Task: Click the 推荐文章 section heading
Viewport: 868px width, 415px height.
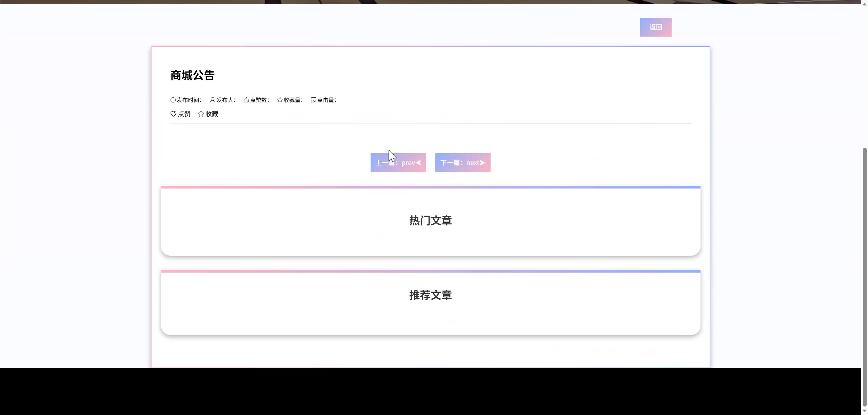Action: pos(430,295)
